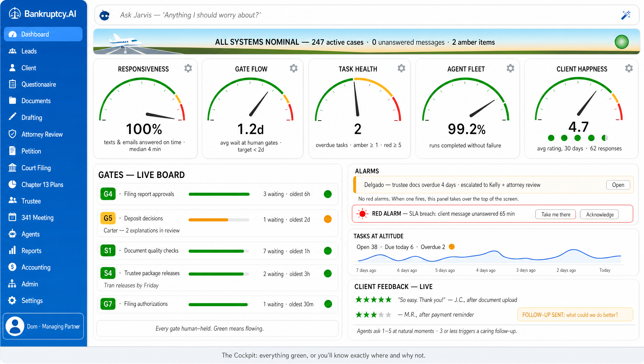Click Take me there on red alarm
This screenshot has height=364, width=644.
click(x=555, y=215)
